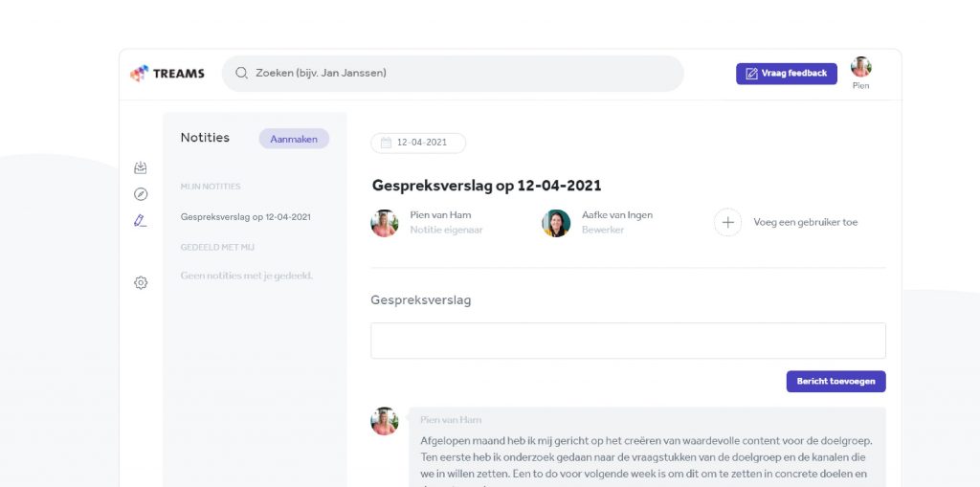The image size is (980, 487).
Task: Select the pen notes icon in sidebar
Action: [141, 221]
